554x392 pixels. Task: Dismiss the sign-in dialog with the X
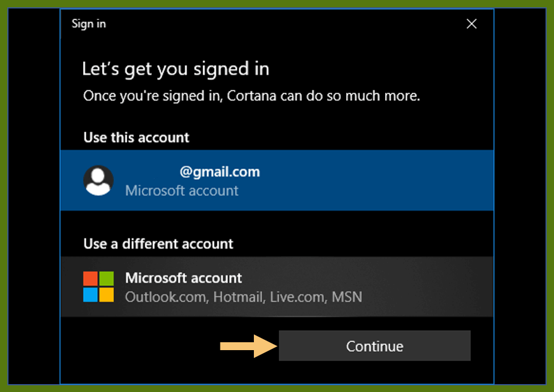pyautogui.click(x=471, y=24)
